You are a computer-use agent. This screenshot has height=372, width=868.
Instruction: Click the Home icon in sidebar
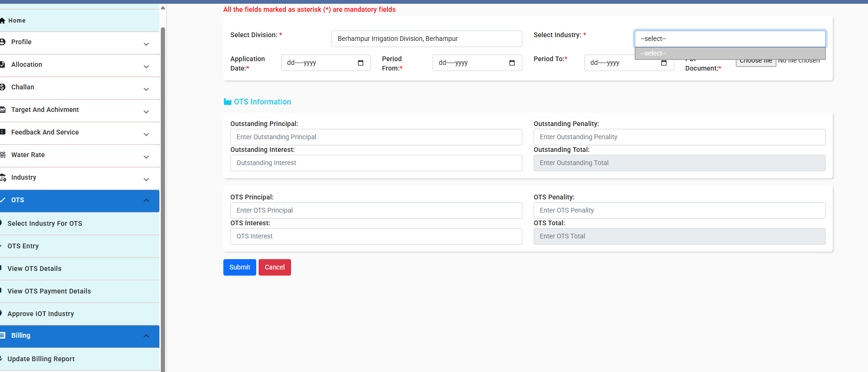2,21
